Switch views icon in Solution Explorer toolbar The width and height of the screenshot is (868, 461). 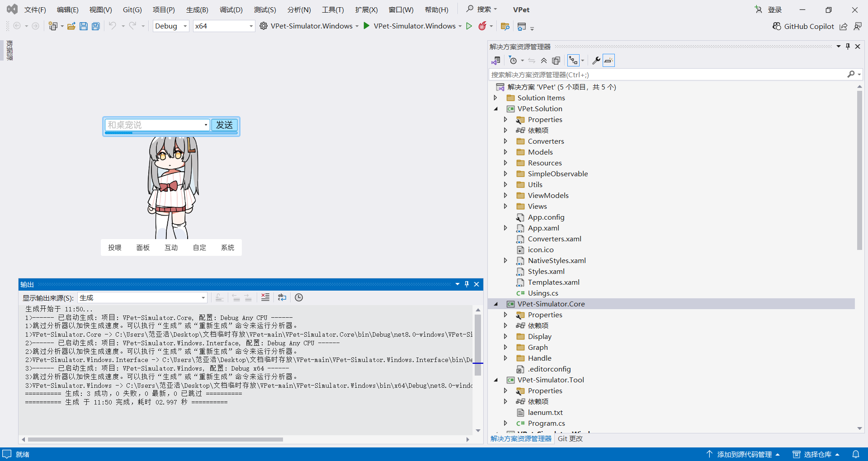point(495,60)
